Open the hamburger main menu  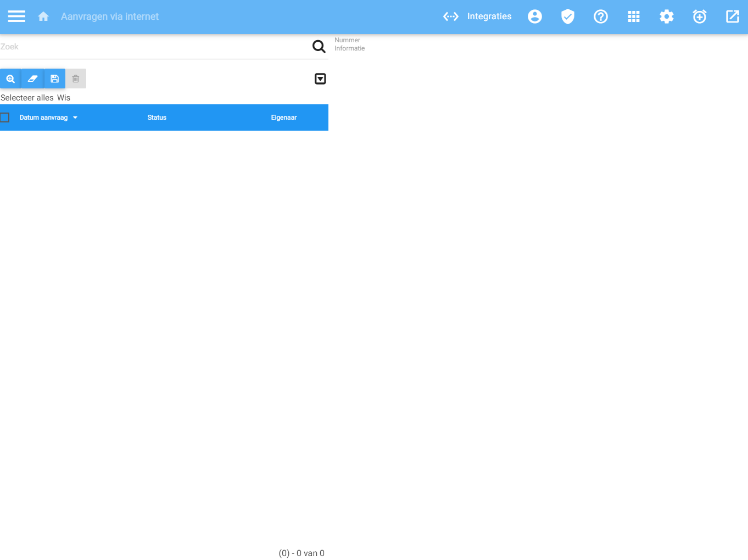tap(16, 16)
